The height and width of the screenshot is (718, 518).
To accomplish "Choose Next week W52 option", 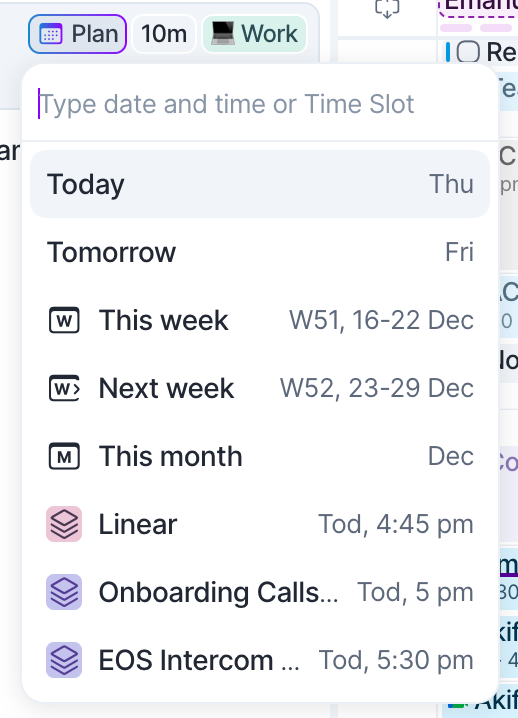I will coord(260,388).
